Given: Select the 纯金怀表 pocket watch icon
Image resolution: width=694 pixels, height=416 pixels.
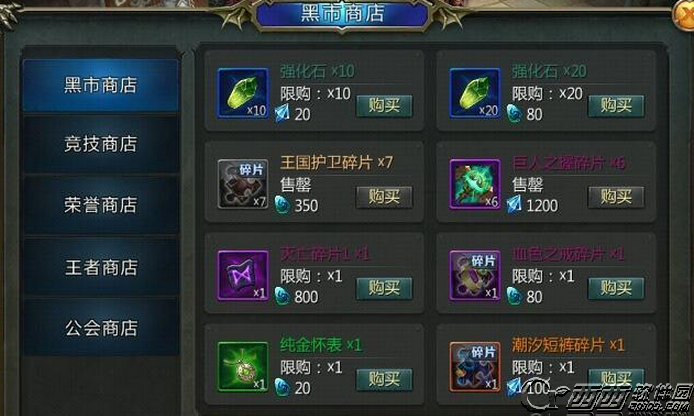Looking at the screenshot, I should pyautogui.click(x=243, y=366).
